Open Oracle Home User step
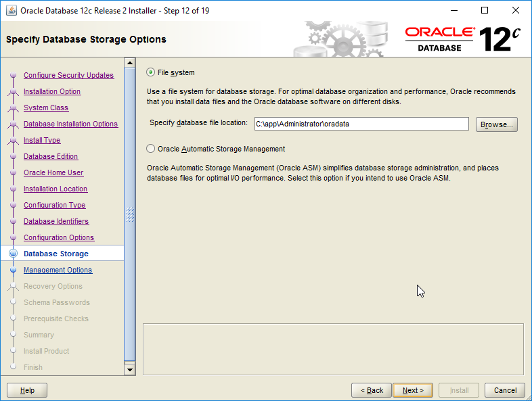The height and width of the screenshot is (401, 532). click(x=53, y=172)
